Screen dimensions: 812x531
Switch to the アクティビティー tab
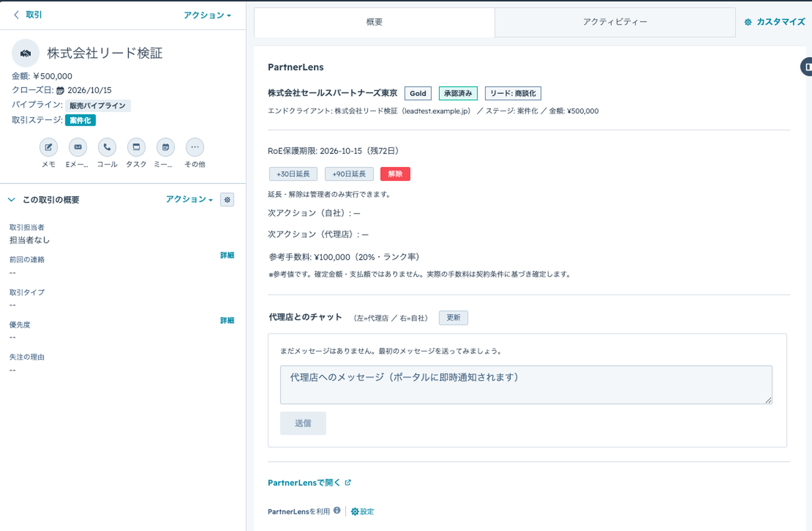coord(615,22)
